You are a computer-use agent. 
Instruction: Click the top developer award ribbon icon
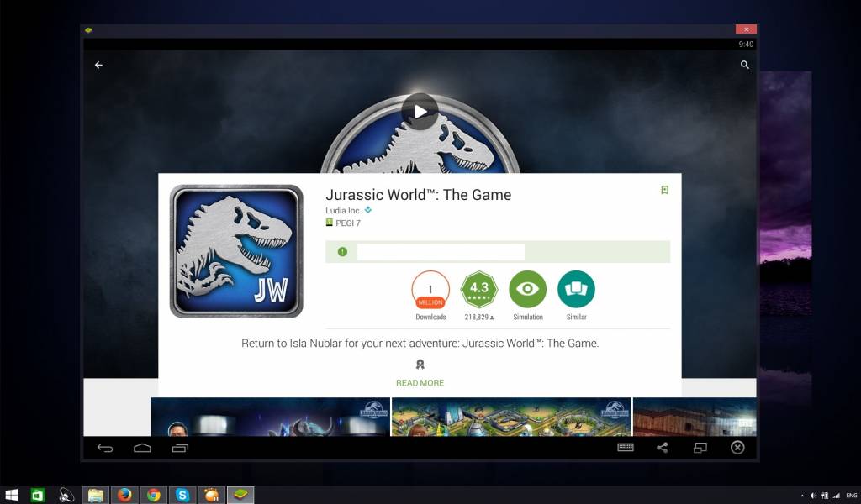(x=420, y=365)
